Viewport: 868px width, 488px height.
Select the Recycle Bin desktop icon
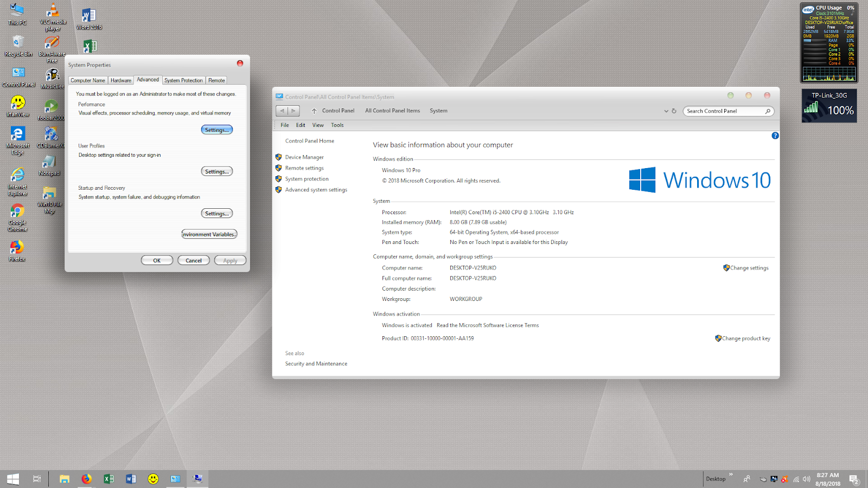point(18,46)
